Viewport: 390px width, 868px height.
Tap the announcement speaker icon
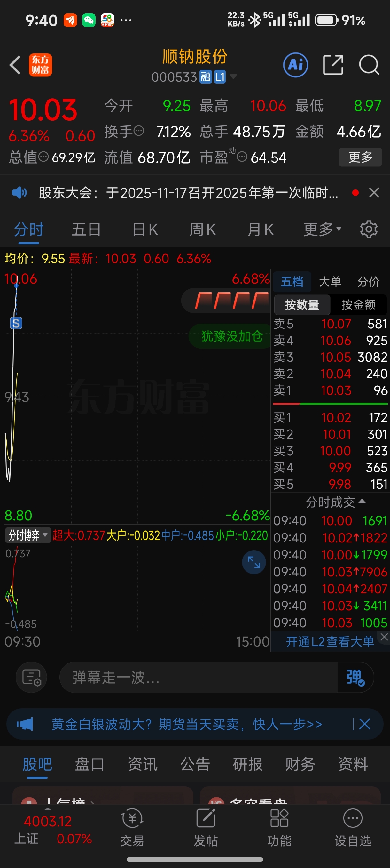pos(19,193)
